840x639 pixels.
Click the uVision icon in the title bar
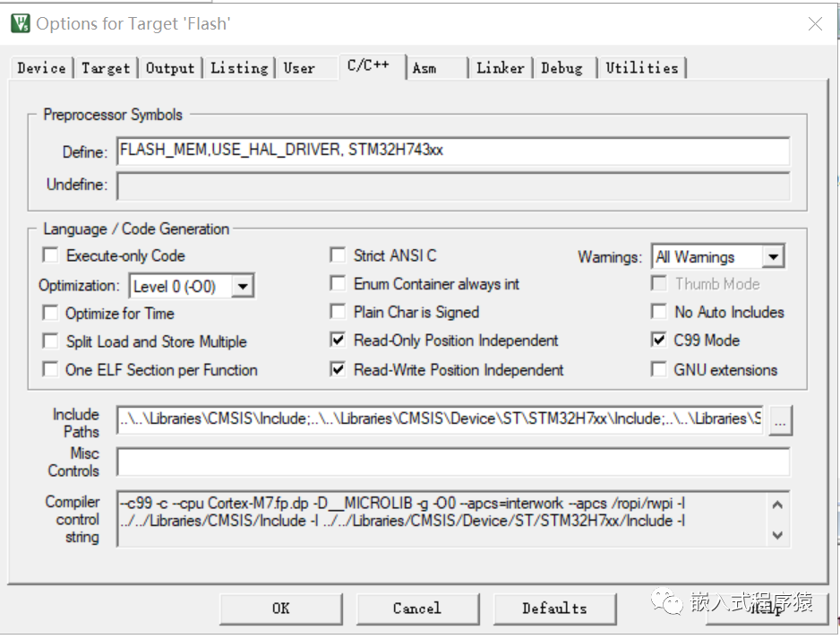17,23
